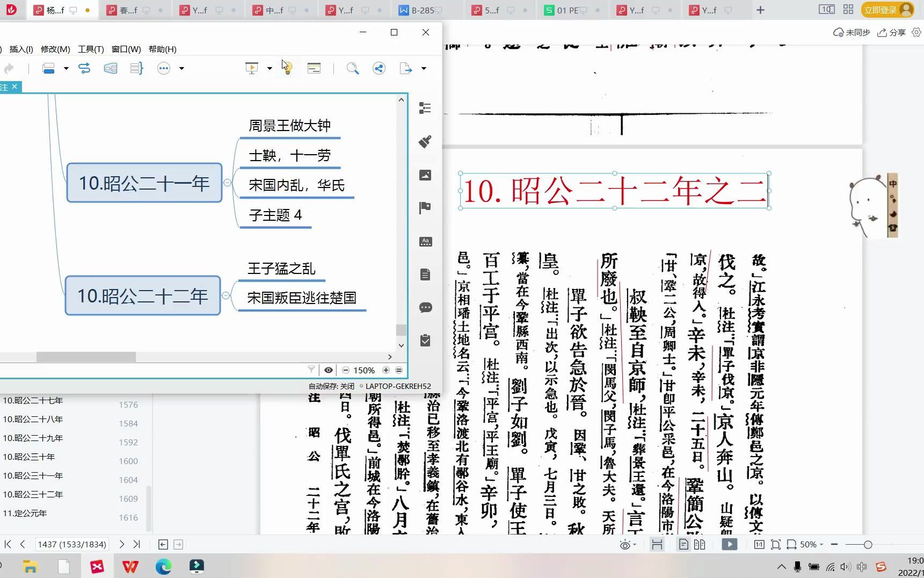
Task: Click 立即登录 login button
Action: coord(887,10)
